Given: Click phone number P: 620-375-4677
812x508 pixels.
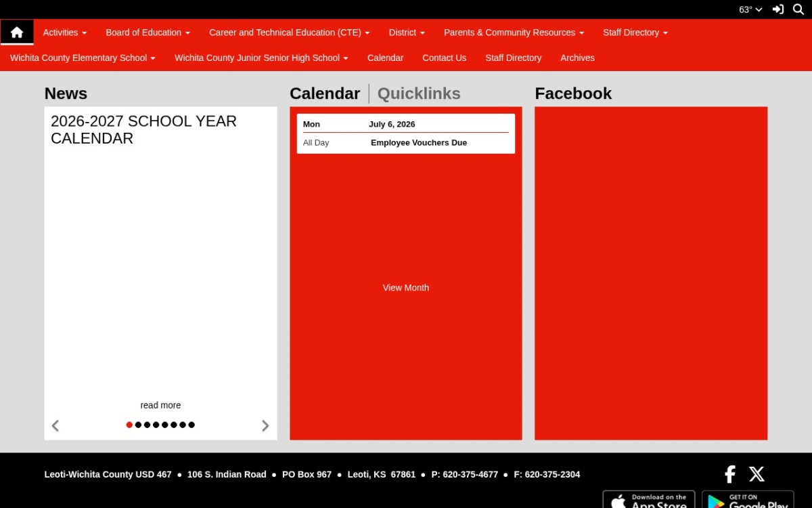Looking at the screenshot, I should tap(465, 475).
